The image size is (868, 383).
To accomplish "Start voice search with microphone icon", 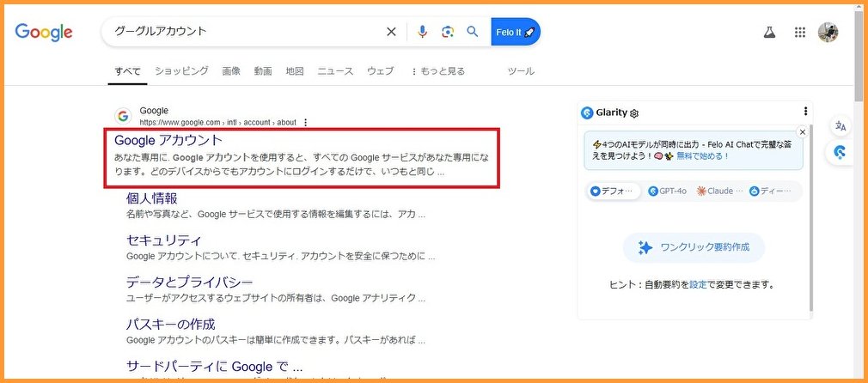I will click(422, 32).
